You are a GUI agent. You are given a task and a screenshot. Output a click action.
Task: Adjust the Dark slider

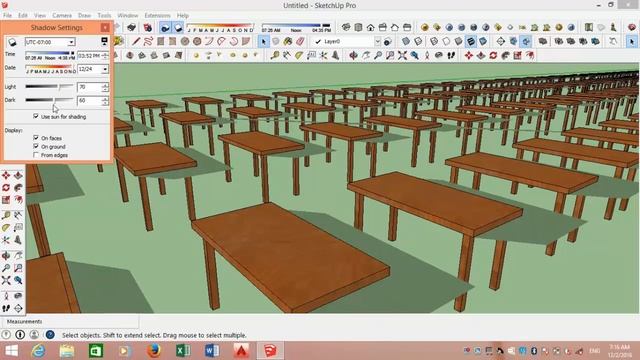[49, 100]
